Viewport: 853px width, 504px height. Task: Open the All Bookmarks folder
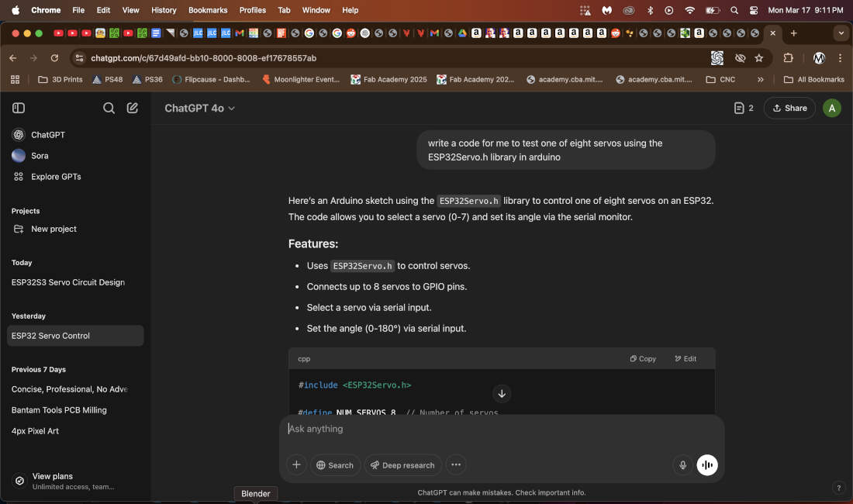pyautogui.click(x=813, y=79)
